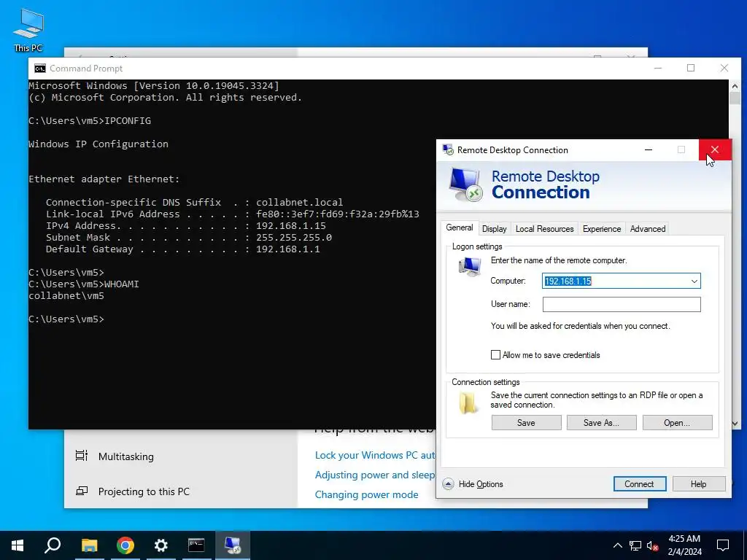Viewport: 747px width, 560px height.
Task: Select the General tab
Action: (460, 227)
